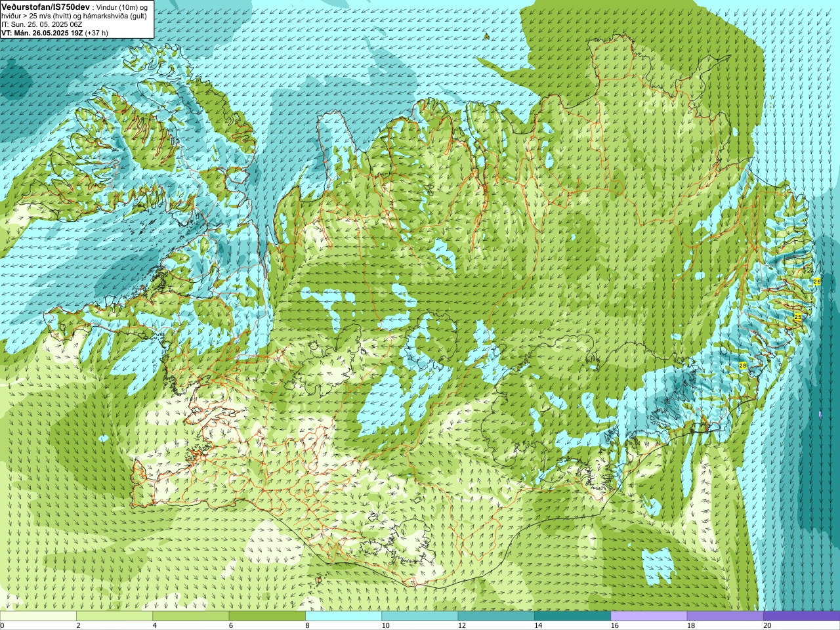Click legend scale number 0

[2, 625]
